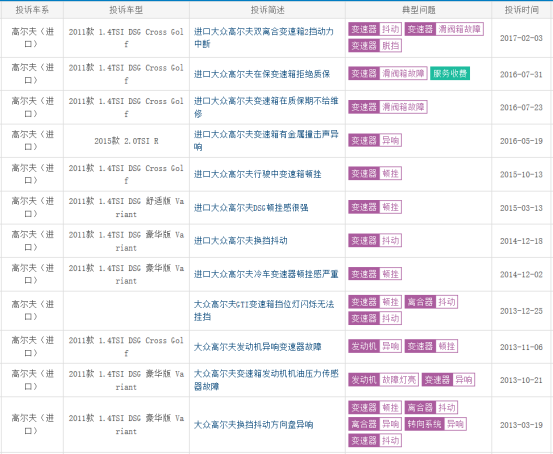Click 变速器 抖动 tag in 2017-02-03 row
The height and width of the screenshot is (454, 553).
click(x=375, y=29)
